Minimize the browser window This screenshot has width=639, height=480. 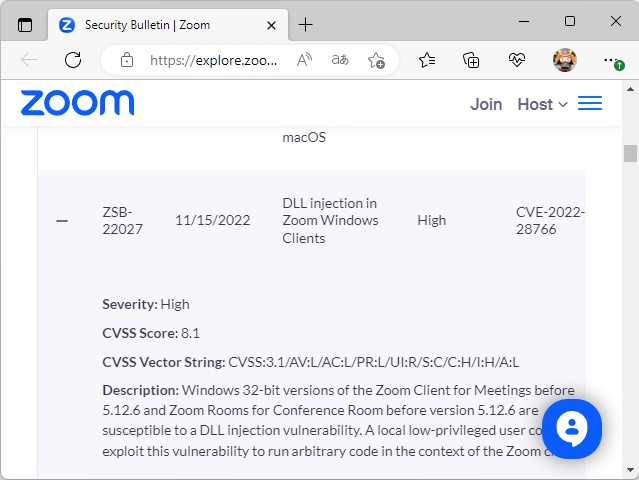[x=524, y=21]
